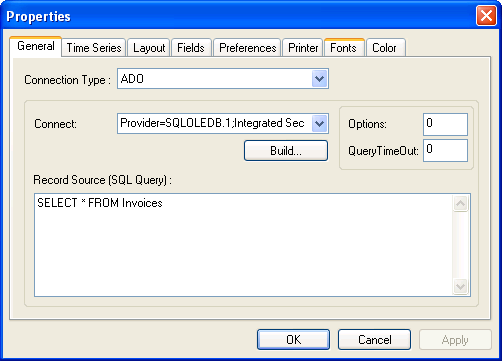Click the SQL box scroll down arrow
Screen dimensions: 502x361
point(461,286)
